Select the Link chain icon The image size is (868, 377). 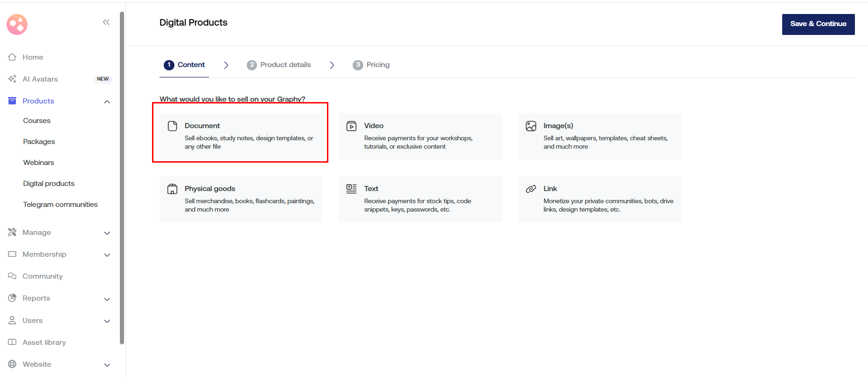(531, 189)
